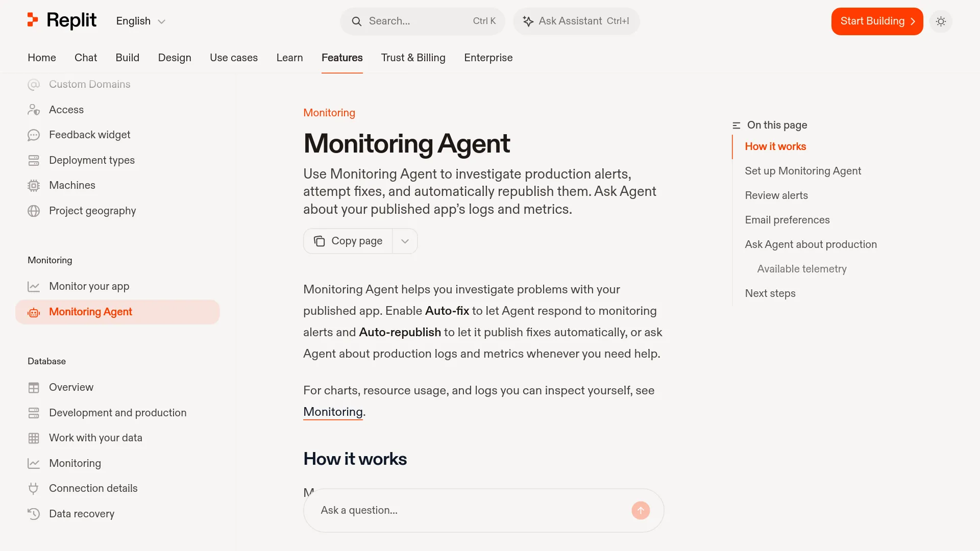This screenshot has height=551, width=980.
Task: Click the Work with your data grid icon
Action: [x=34, y=438]
